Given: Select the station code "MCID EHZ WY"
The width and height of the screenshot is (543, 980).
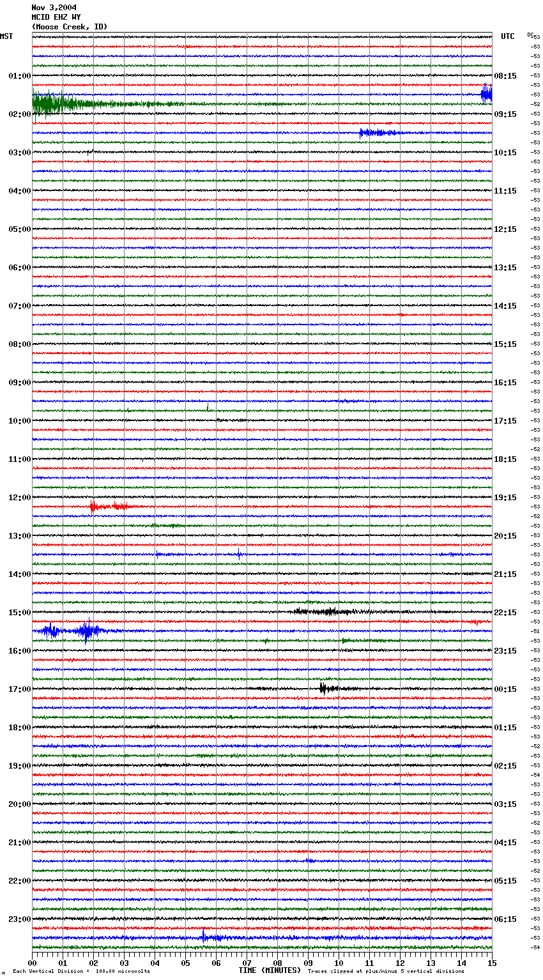Looking at the screenshot, I should coord(56,17).
